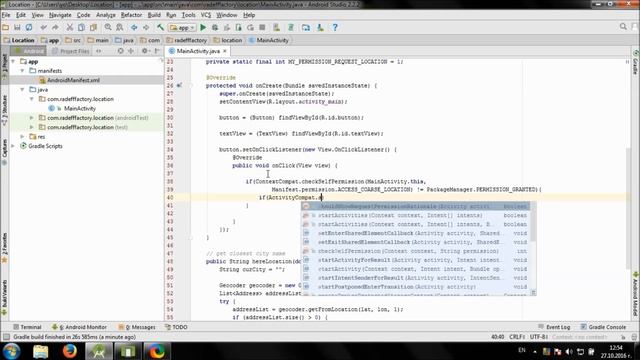The image size is (640, 360).
Task: Click the Sync Project with Gradle icon
Action: pyautogui.click(x=291, y=27)
